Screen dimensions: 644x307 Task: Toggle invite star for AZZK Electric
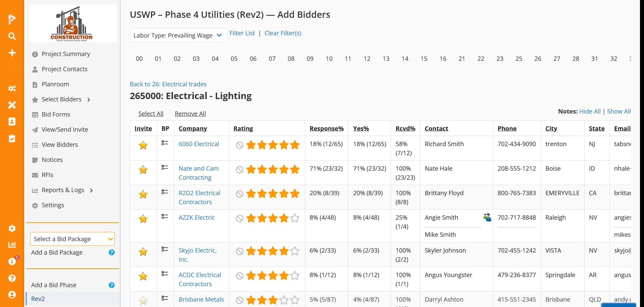[x=143, y=219]
